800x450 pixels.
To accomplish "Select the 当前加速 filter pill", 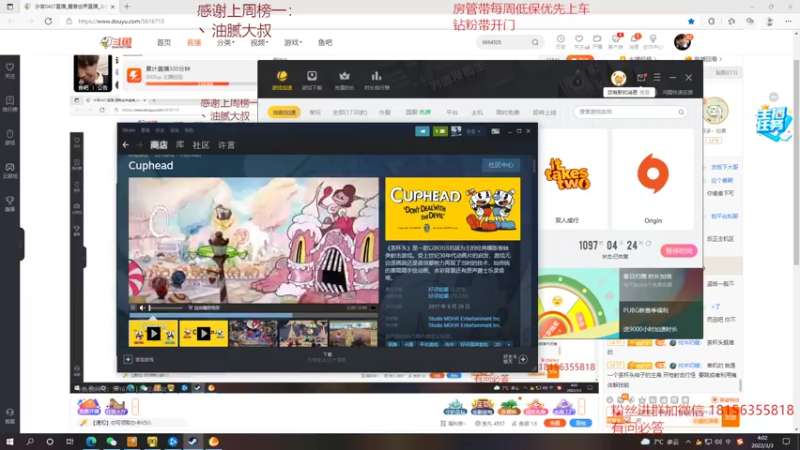I will point(284,112).
